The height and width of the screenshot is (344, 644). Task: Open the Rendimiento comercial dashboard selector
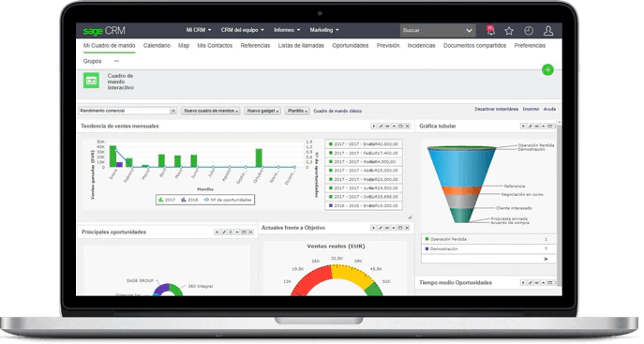(x=127, y=111)
